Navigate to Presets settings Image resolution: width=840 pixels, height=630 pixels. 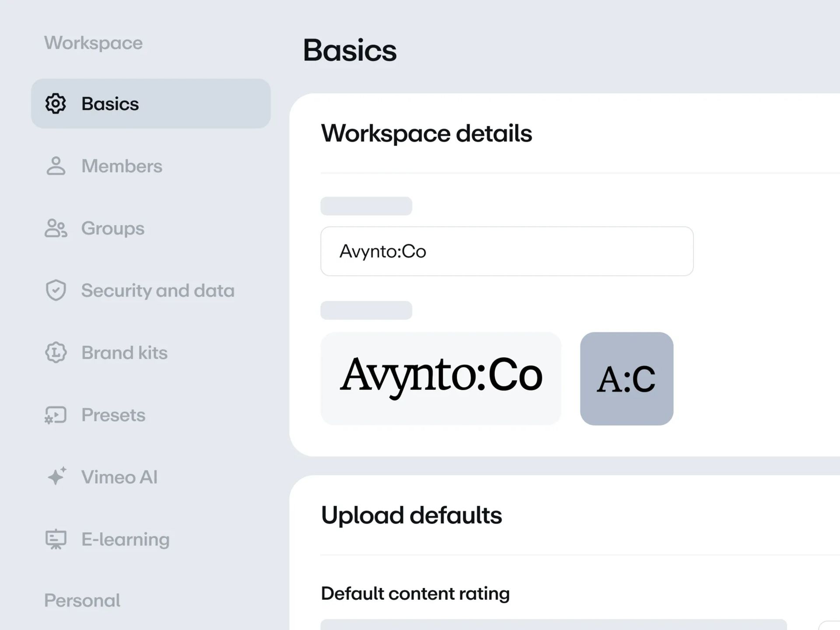point(113,415)
